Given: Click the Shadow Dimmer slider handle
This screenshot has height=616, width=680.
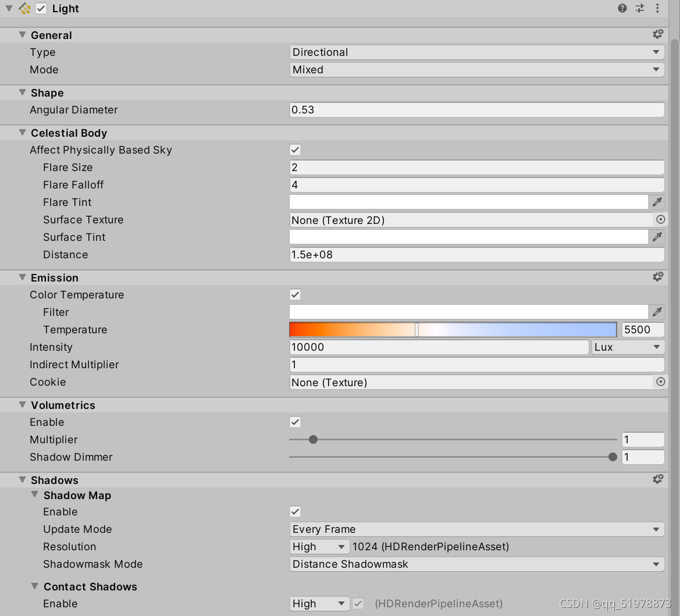Looking at the screenshot, I should point(613,457).
